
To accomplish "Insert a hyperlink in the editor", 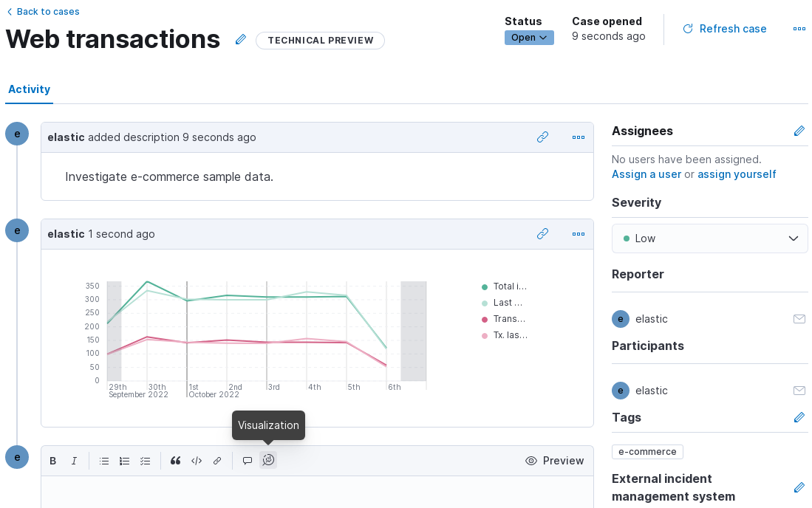I will [217, 461].
